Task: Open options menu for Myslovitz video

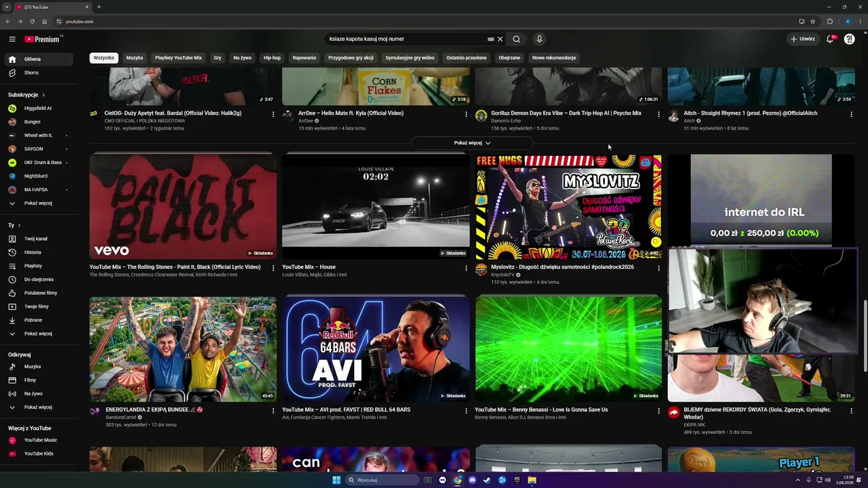Action: (658, 268)
